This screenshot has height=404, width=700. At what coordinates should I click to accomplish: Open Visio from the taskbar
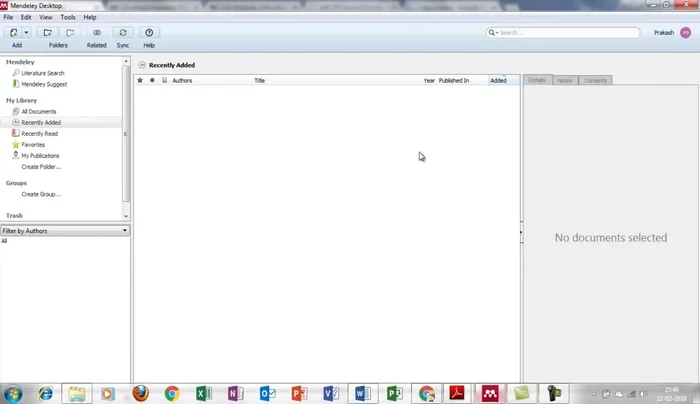coord(331,394)
